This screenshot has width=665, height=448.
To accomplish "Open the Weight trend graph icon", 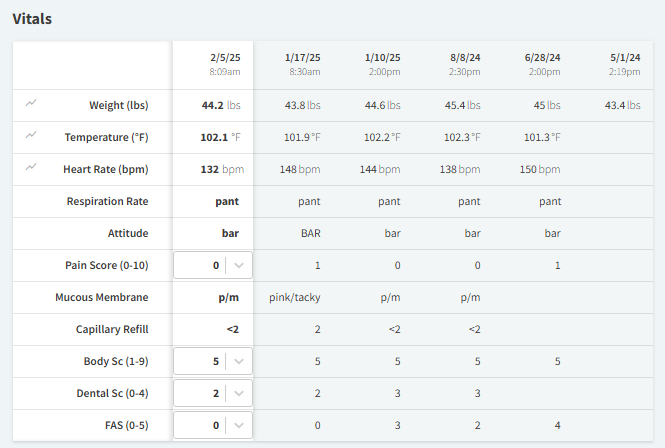I will coord(31,103).
